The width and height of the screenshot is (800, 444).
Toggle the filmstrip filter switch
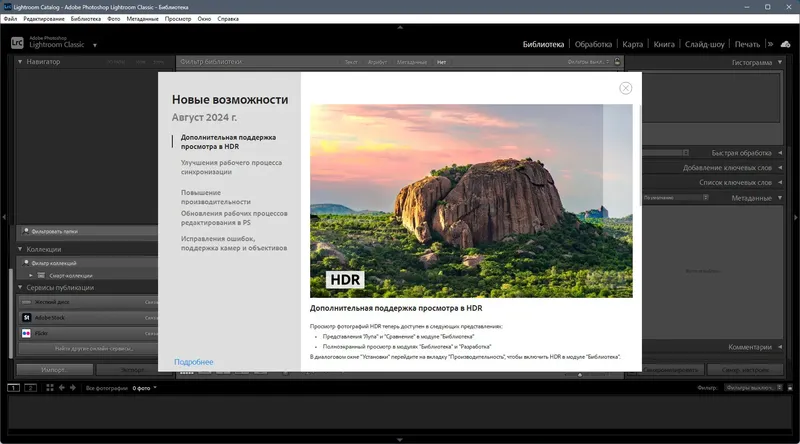(790, 388)
